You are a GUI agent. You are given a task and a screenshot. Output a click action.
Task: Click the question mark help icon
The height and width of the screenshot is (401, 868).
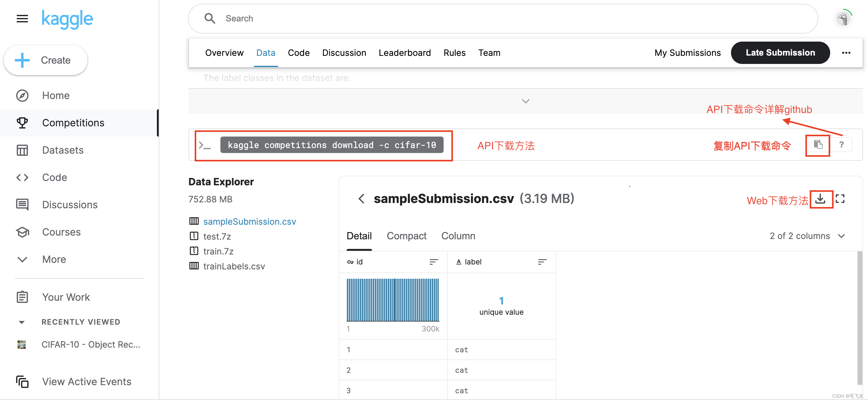(841, 145)
